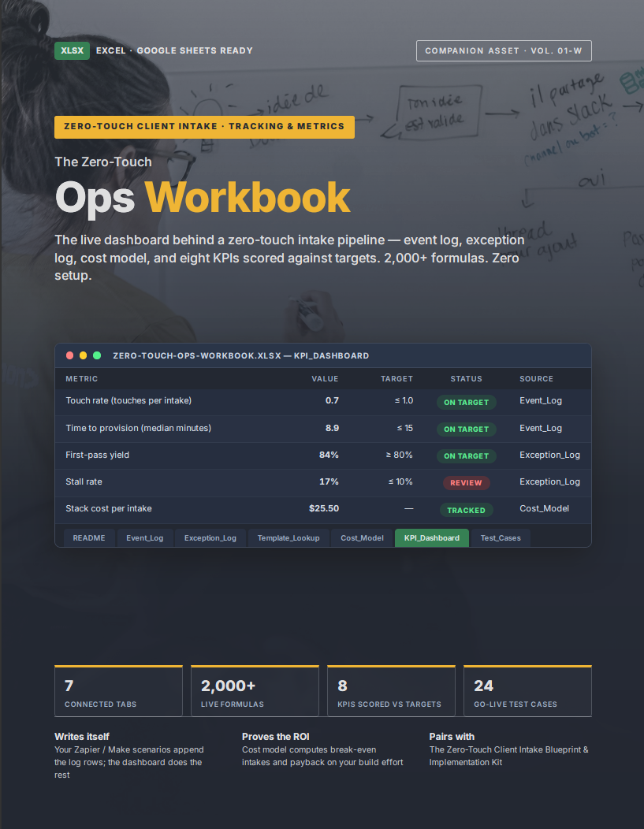Click the Stall rate REVIEW badge

467,483
